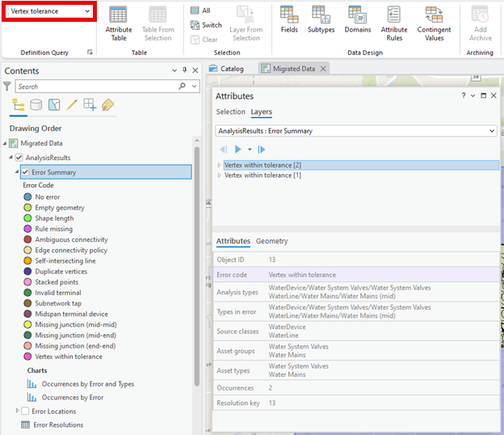Image resolution: width=504 pixels, height=435 pixels.
Task: Toggle AnalysisResults group layer visibility
Action: [x=19, y=158]
